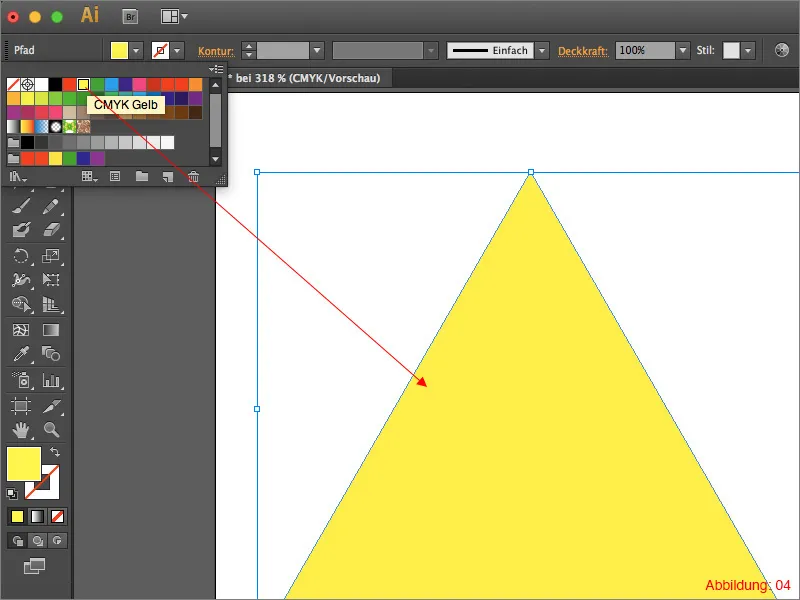This screenshot has height=600, width=800.
Task: Select the Perspective Grid tool
Action: pos(51,304)
